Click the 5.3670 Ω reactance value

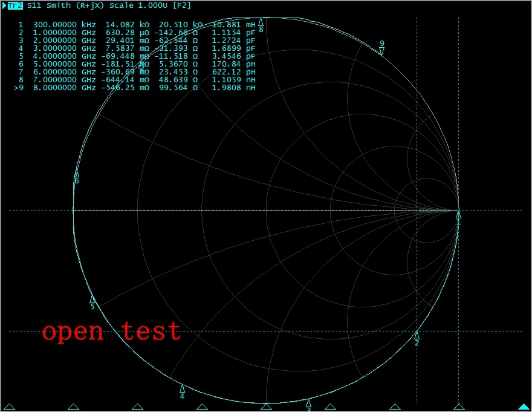pos(178,64)
